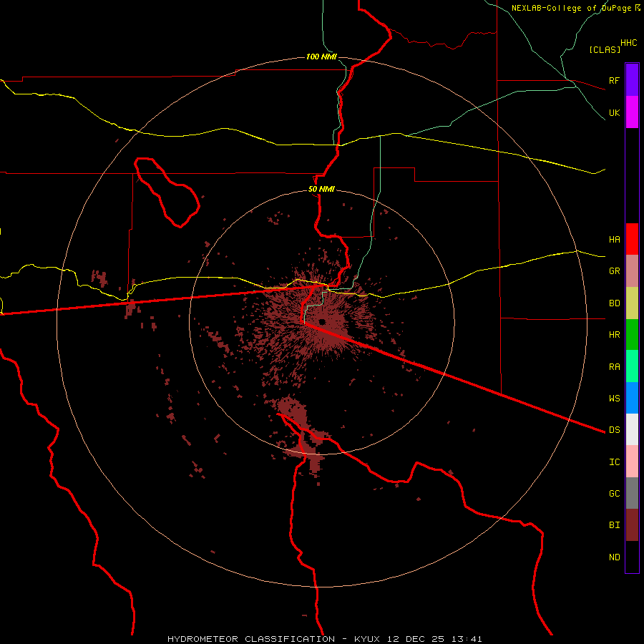Viewport: 644px width, 644px height.
Task: Click the HHC product code label
Action: point(628,43)
